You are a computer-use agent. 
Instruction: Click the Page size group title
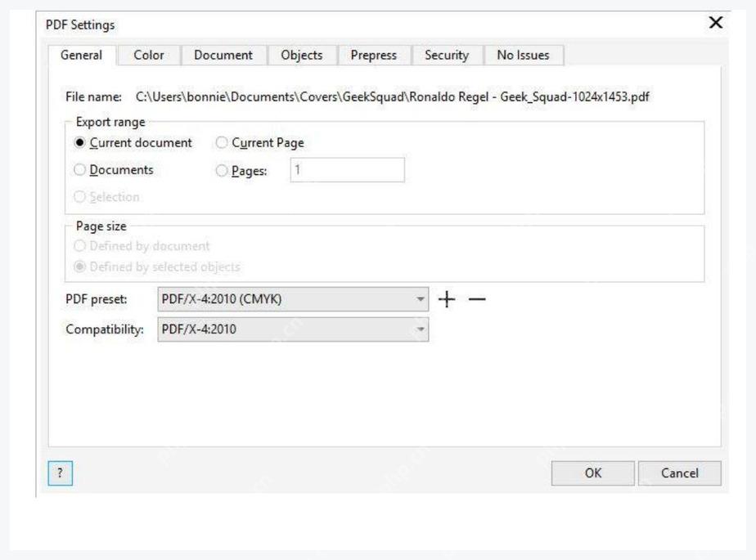click(101, 226)
